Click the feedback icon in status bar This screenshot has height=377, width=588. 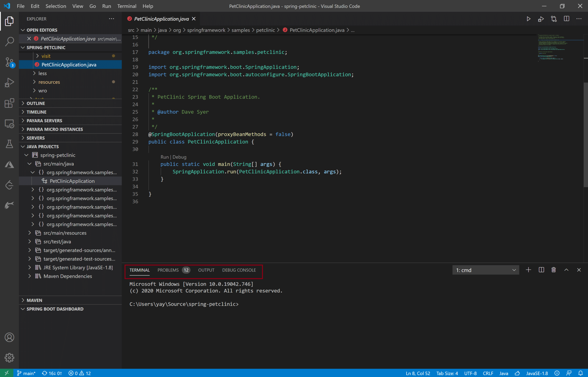point(569,373)
